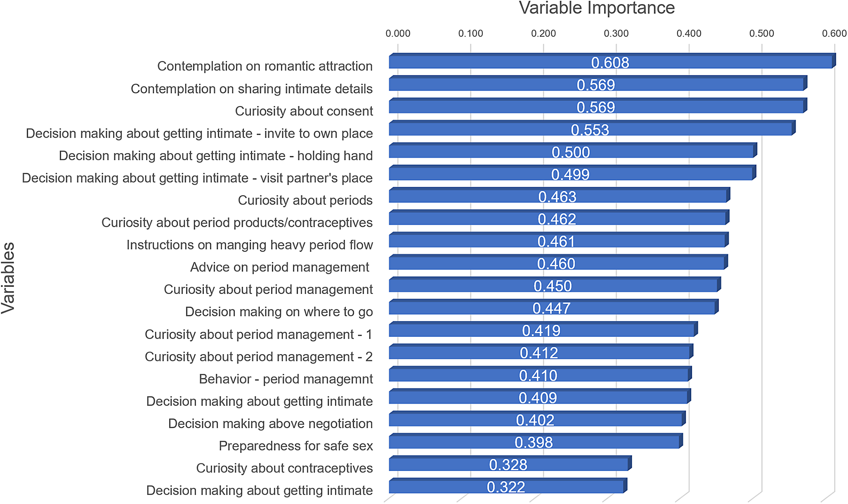Click the shortest bar labeled 0.322
848x504 pixels.
coord(506,487)
